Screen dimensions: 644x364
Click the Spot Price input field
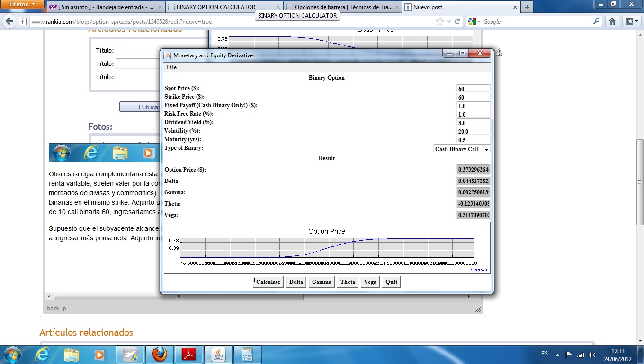coord(473,89)
